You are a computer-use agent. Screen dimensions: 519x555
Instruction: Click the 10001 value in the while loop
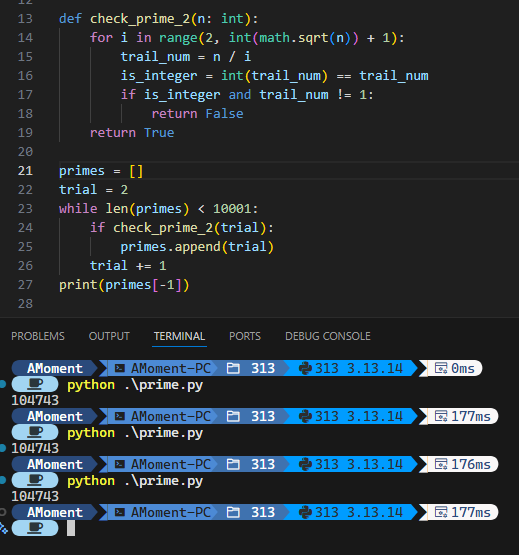coord(232,208)
